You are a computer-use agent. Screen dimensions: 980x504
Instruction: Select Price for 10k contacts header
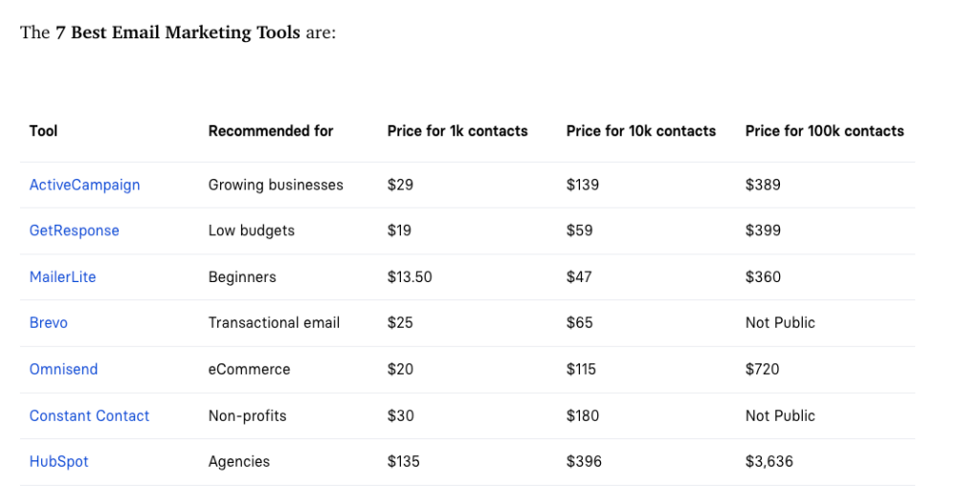coord(640,130)
